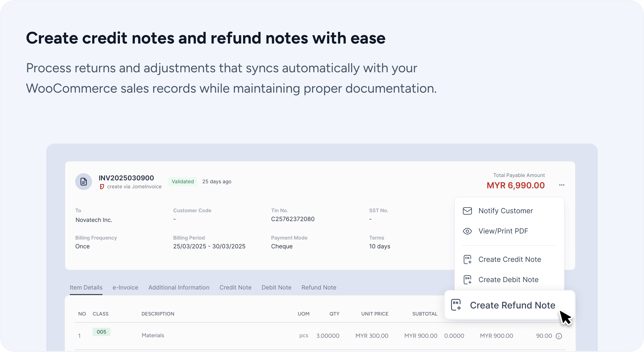
Task: Open the Debit Note tab
Action: pos(276,287)
